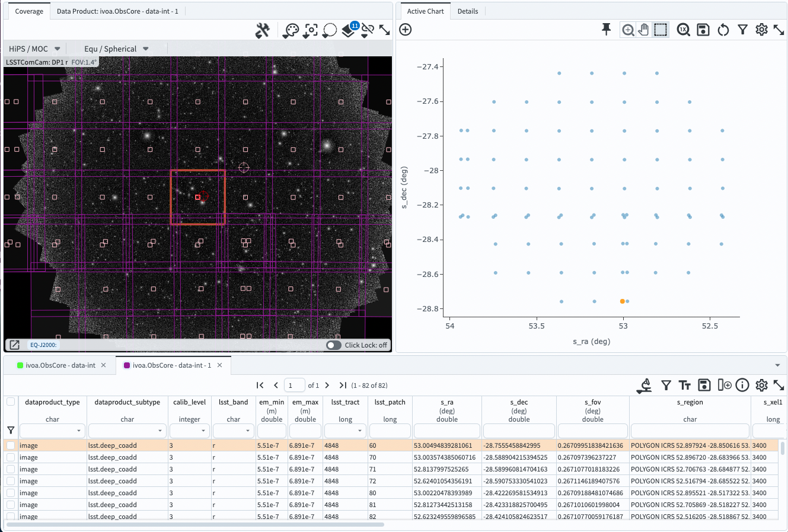Open the color palette options in Coverage
This screenshot has width=788, height=532.
click(291, 30)
